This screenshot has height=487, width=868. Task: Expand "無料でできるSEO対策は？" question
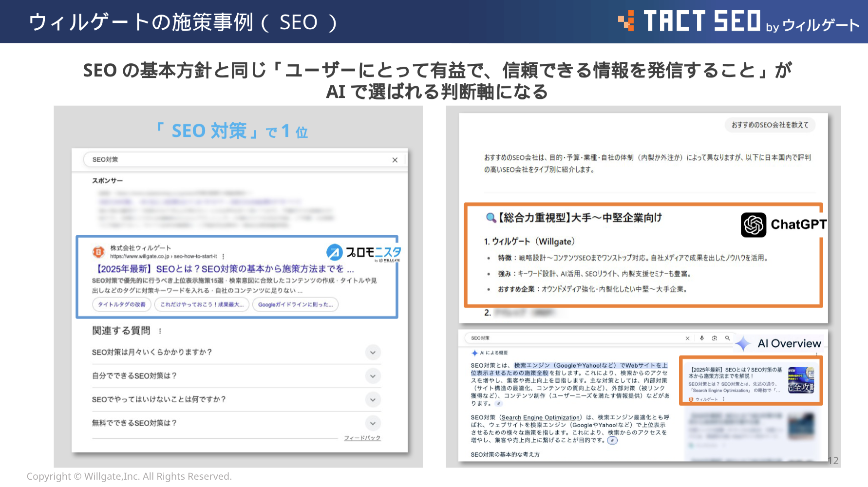coord(373,423)
